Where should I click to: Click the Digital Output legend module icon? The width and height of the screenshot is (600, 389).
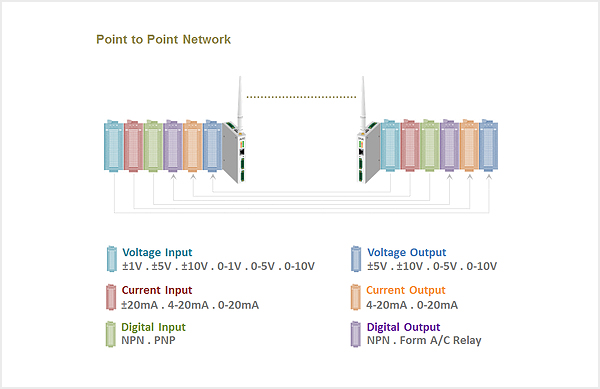click(355, 334)
